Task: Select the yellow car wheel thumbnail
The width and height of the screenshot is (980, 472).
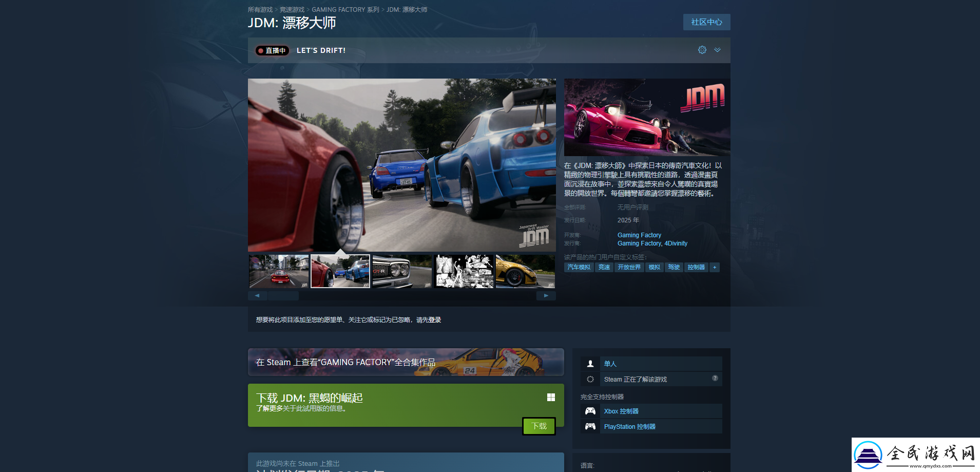Action: [x=525, y=271]
